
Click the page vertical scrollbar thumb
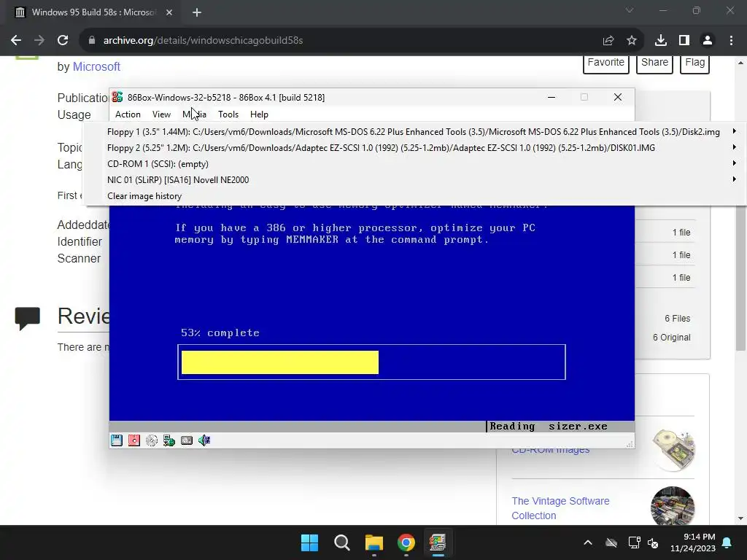coord(740,209)
